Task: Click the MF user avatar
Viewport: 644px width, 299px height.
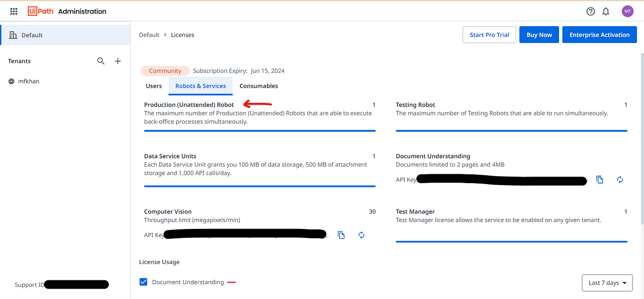Action: 628,11
